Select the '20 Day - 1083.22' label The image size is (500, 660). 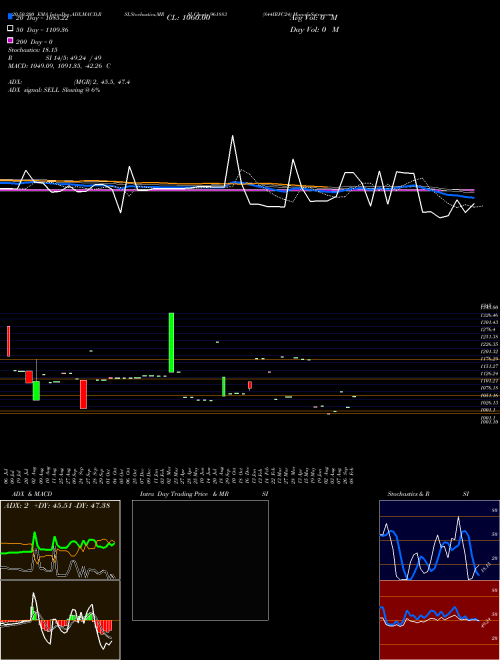click(x=42, y=18)
